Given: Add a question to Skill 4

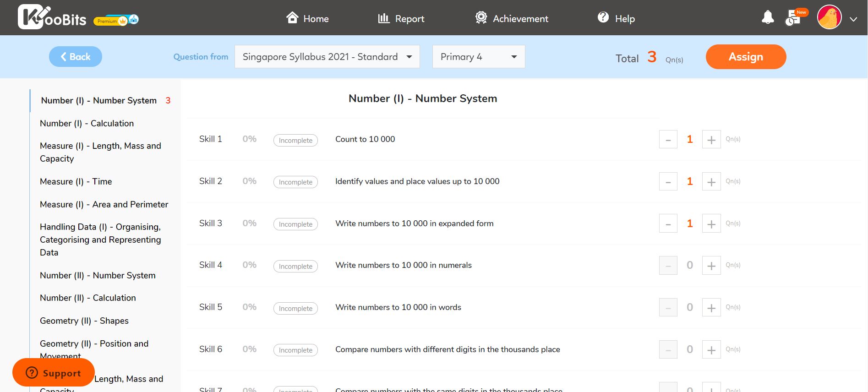Looking at the screenshot, I should pos(711,266).
